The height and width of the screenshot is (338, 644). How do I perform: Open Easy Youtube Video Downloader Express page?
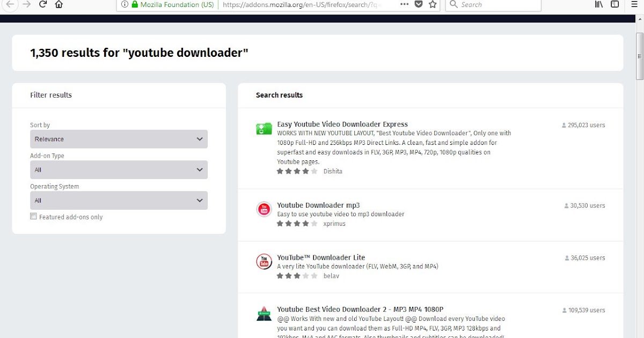342,124
